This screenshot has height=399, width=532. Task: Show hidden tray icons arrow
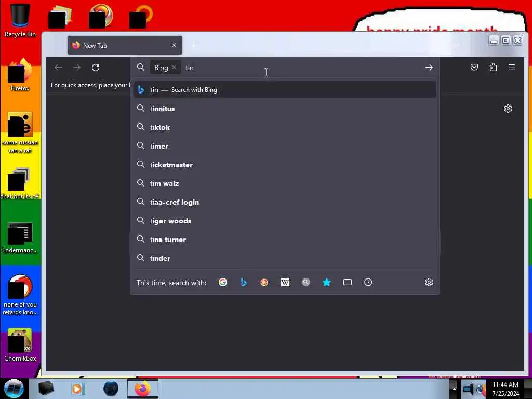tap(454, 389)
